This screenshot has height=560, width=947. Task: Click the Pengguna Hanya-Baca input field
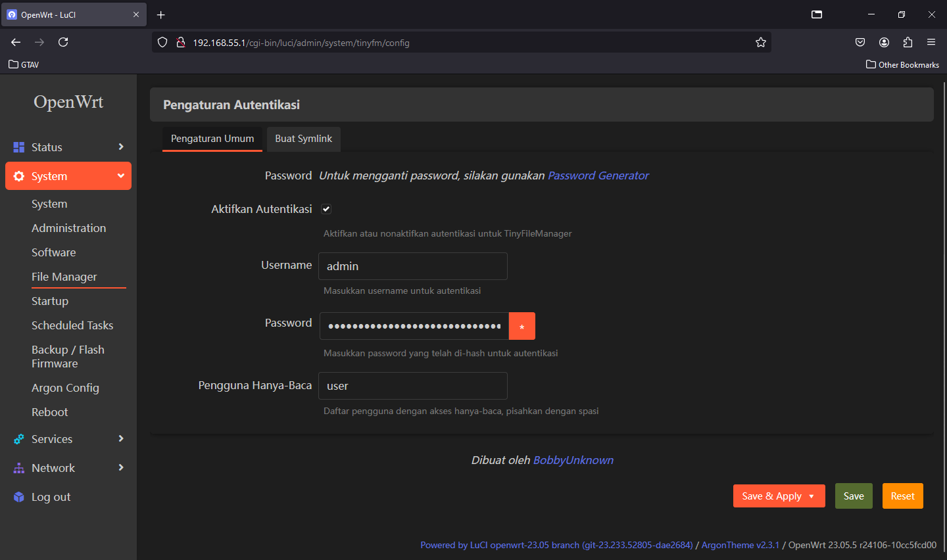coord(413,386)
